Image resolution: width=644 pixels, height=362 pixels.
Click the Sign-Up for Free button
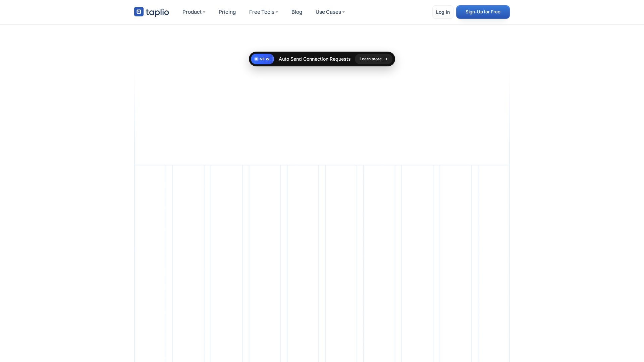click(x=483, y=12)
